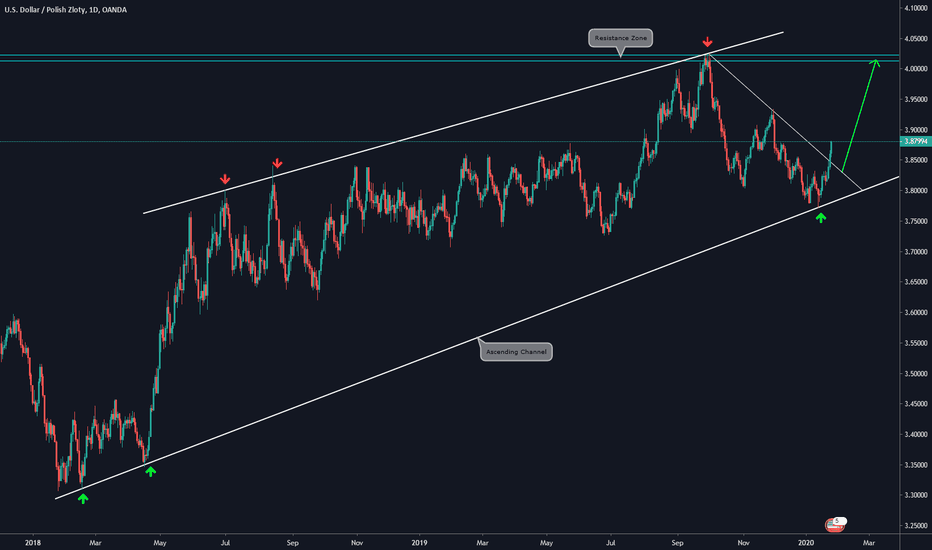This screenshot has width=932, height=550.
Task: Select the Ascending Channel callout label
Action: pyautogui.click(x=516, y=352)
